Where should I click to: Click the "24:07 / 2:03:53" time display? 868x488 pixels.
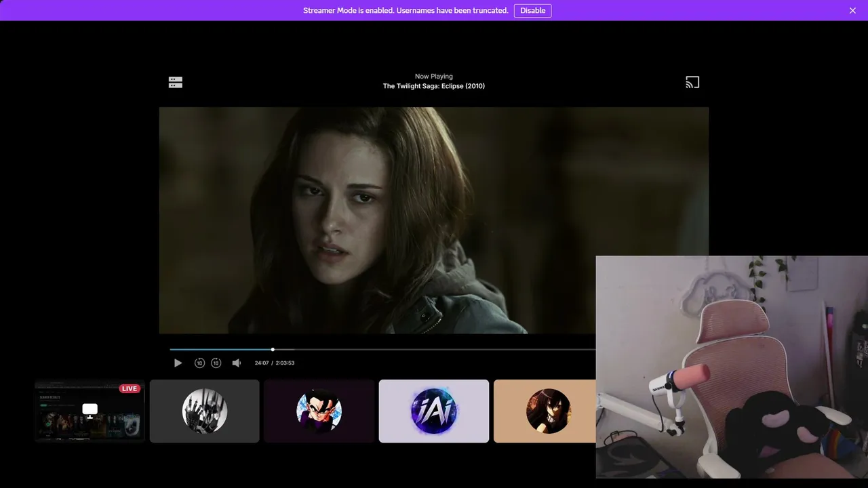pos(275,363)
